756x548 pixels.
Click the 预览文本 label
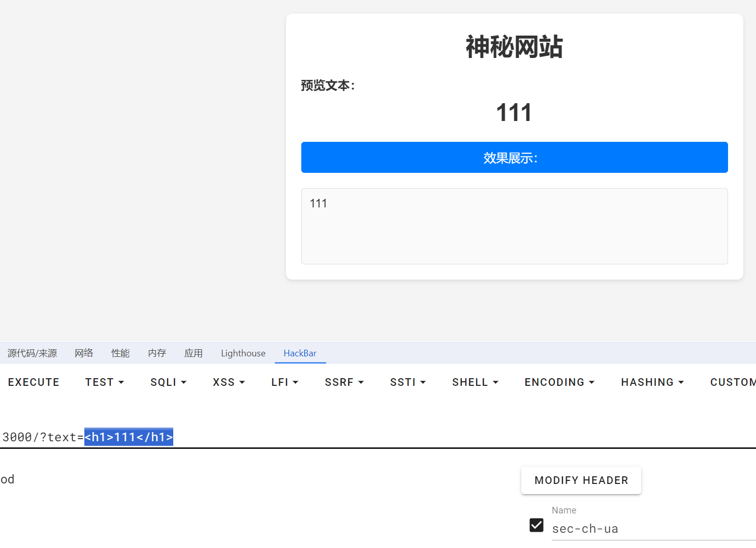tap(328, 85)
